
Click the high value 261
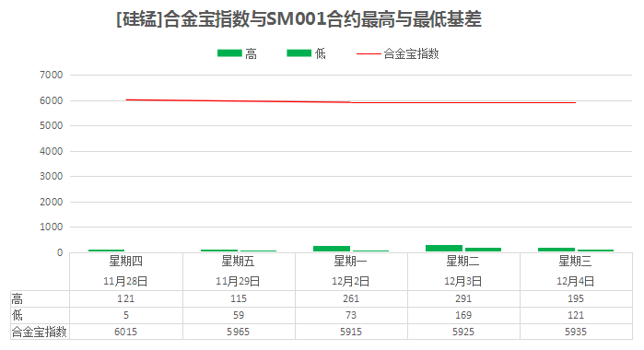(x=351, y=298)
